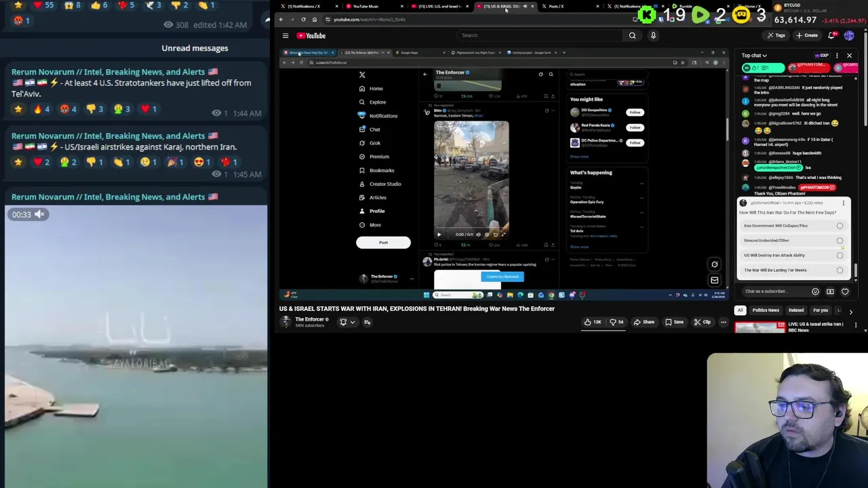Follow DD Geopolitics in You might like
This screenshot has width=868, height=488.
coord(635,112)
